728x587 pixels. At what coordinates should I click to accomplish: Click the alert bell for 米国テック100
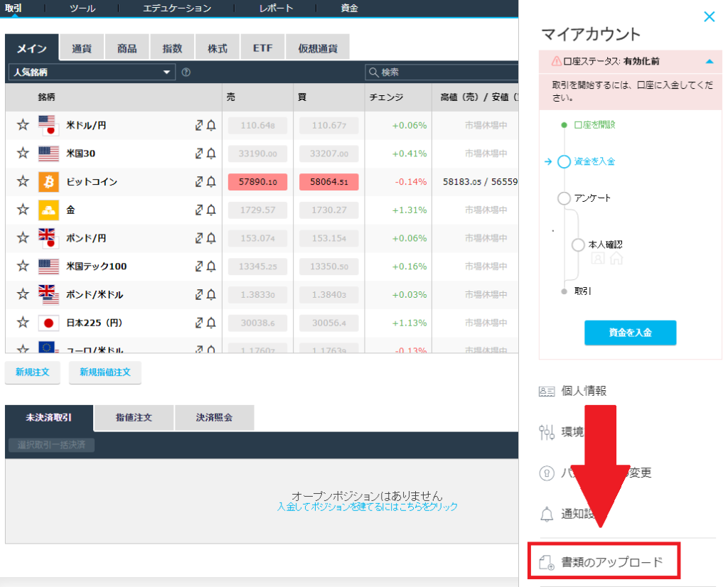211,266
